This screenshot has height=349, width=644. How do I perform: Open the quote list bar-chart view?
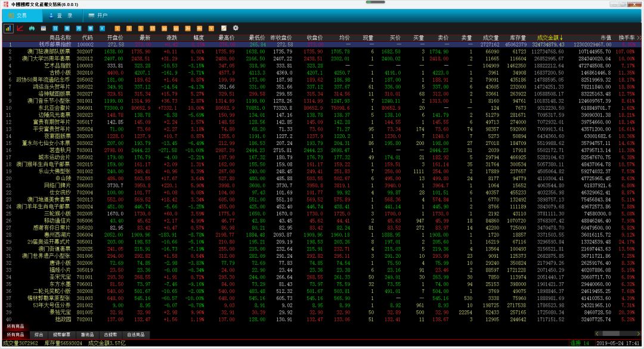[x=8, y=29]
